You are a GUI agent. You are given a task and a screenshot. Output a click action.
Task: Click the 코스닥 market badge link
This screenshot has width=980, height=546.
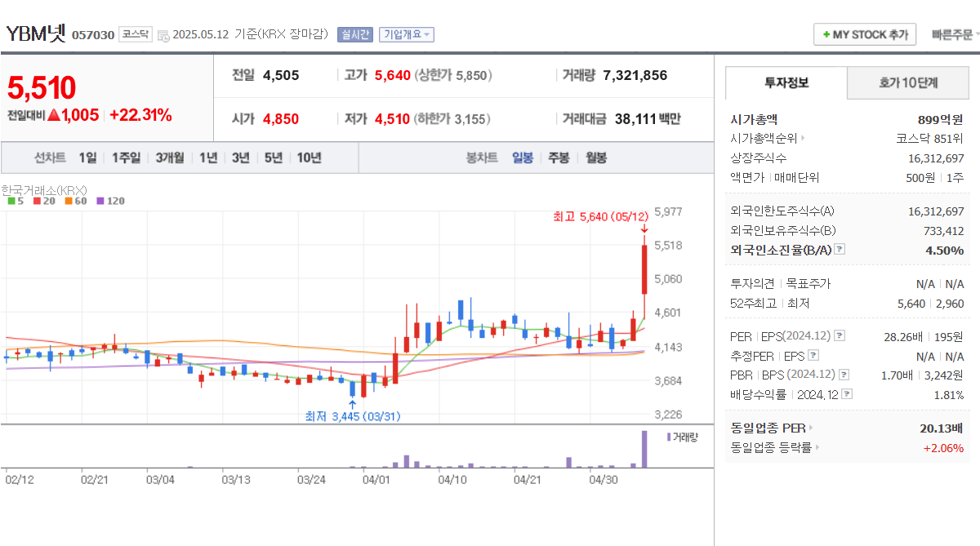tap(134, 35)
